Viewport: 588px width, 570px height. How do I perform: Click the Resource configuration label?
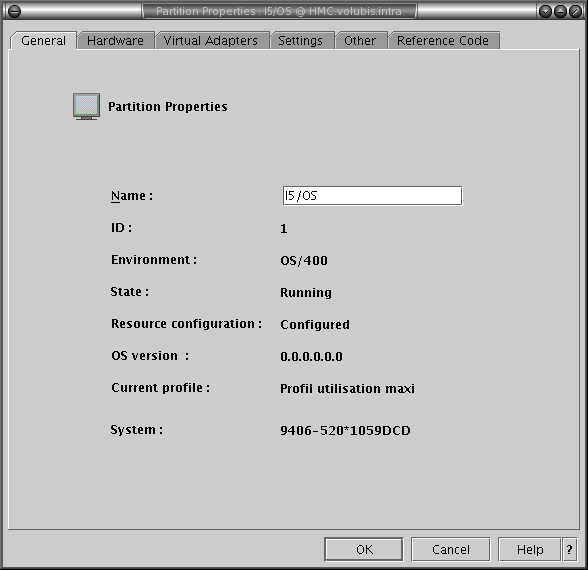pyautogui.click(x=186, y=324)
